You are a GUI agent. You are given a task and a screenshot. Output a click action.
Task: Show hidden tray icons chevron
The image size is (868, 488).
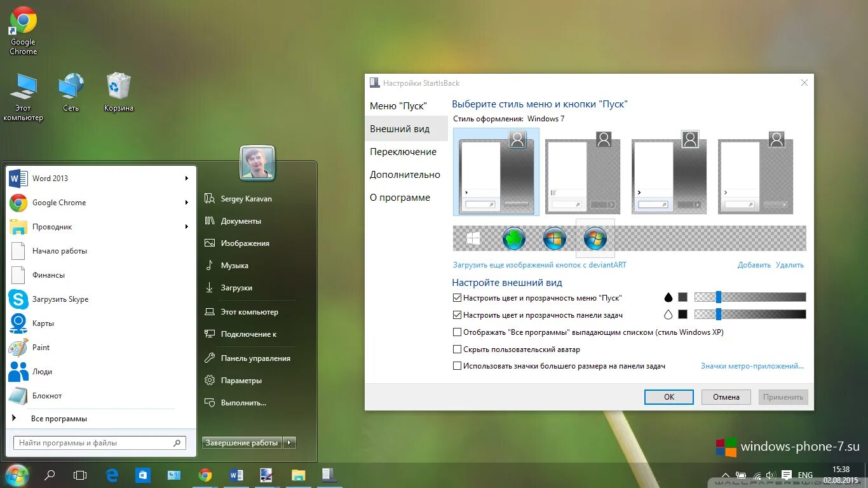tap(726, 475)
